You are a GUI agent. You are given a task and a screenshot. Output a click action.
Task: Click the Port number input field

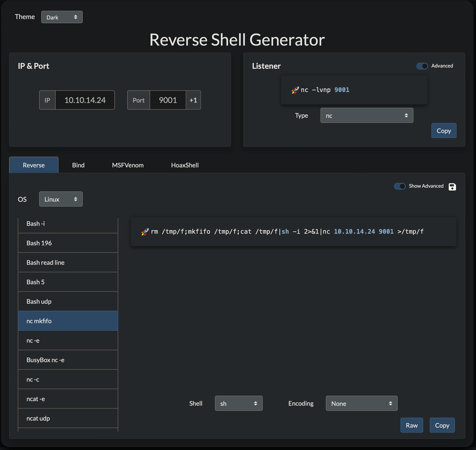[168, 100]
